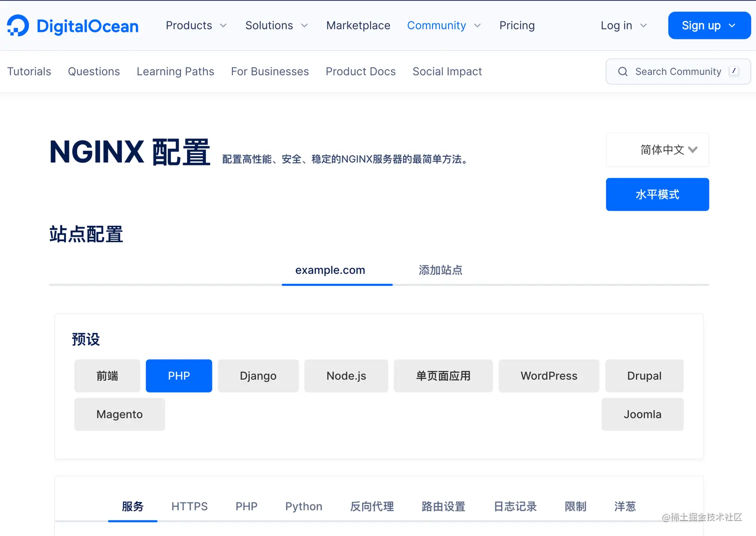This screenshot has height=536, width=756.
Task: Select the 前端 preset
Action: coord(107,376)
